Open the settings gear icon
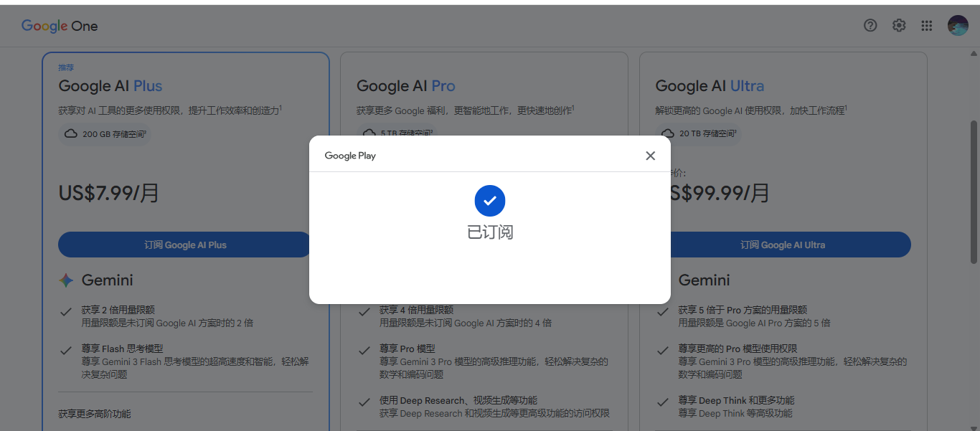This screenshot has height=431, width=980. 899,26
